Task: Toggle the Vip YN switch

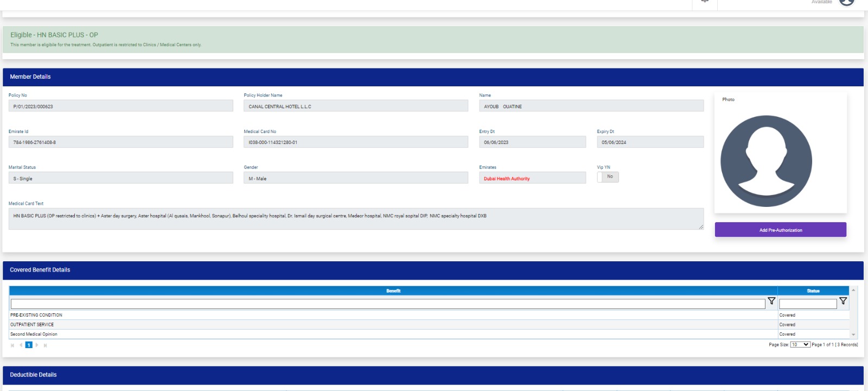Action: click(608, 177)
